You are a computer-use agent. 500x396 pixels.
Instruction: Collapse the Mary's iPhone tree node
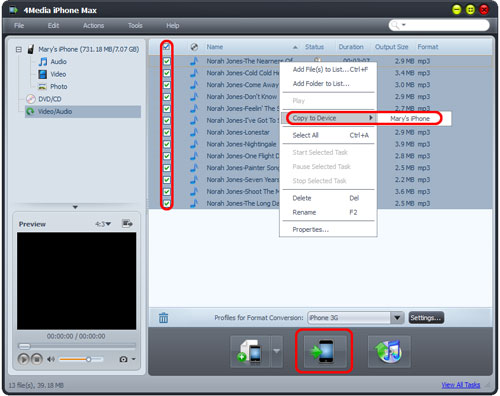(x=19, y=50)
